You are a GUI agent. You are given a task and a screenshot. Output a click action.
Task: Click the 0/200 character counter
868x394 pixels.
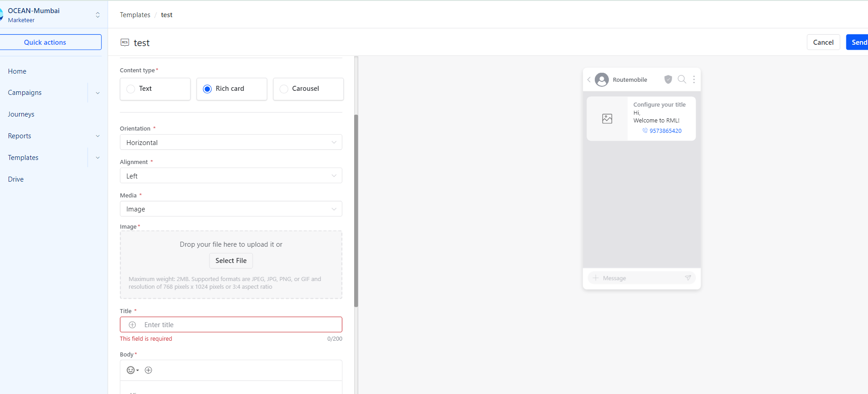[335, 338]
